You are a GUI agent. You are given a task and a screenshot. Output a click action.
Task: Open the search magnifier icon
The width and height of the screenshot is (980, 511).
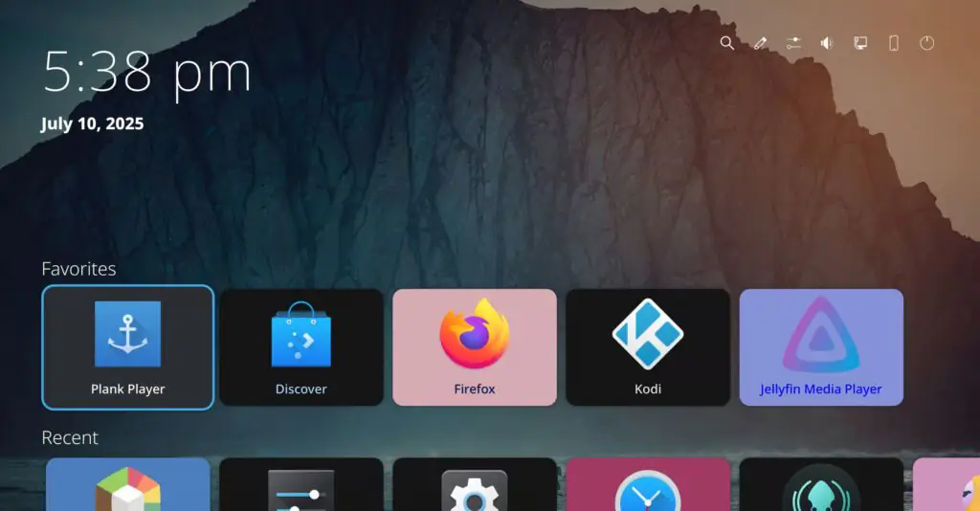726,43
